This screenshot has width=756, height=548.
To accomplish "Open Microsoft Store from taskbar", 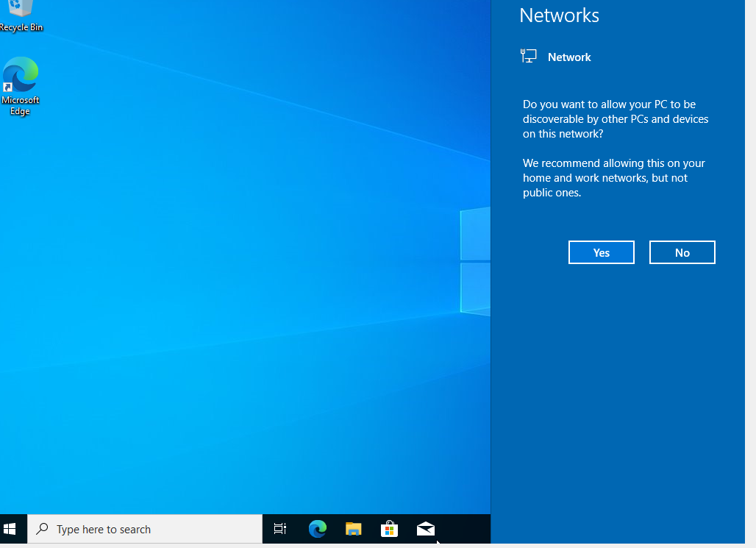I will tap(390, 529).
